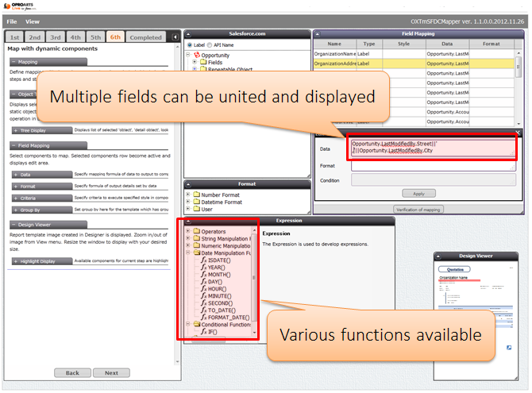Collapse the Salesforce.com panel

click(x=189, y=34)
